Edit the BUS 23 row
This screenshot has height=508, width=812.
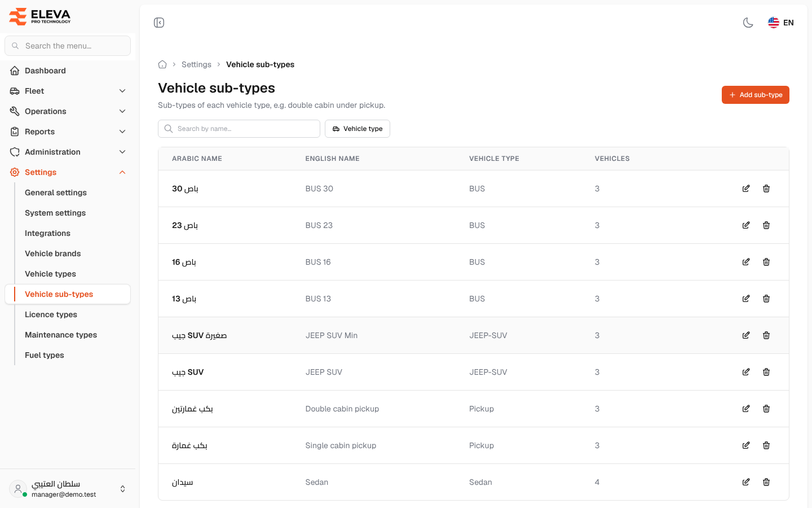tap(746, 225)
